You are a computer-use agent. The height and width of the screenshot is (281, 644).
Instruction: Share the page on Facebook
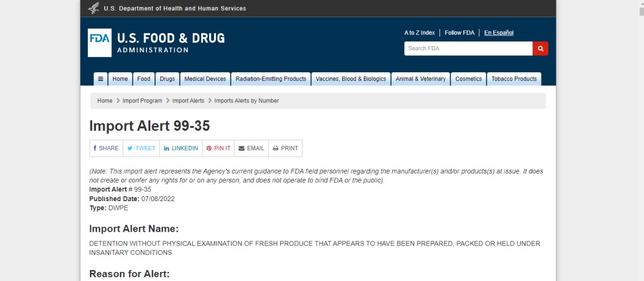tap(106, 149)
